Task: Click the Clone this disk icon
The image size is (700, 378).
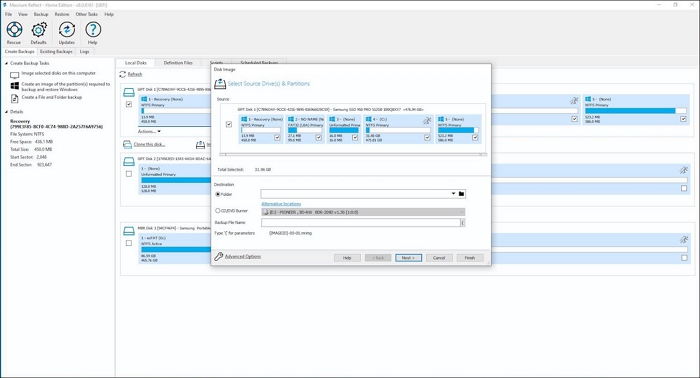Action: (x=128, y=144)
